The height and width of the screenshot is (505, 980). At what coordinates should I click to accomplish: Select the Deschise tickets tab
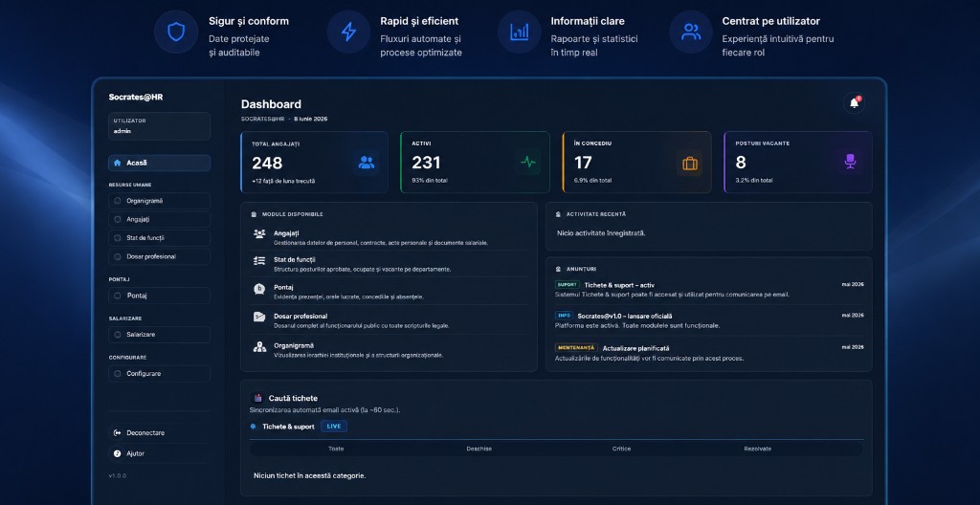tap(479, 449)
